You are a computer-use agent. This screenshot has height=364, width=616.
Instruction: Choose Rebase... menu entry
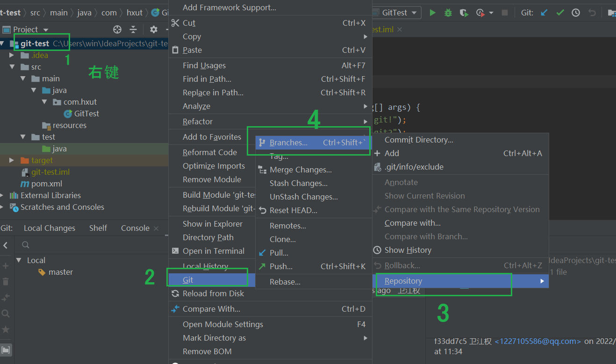pyautogui.click(x=314, y=282)
